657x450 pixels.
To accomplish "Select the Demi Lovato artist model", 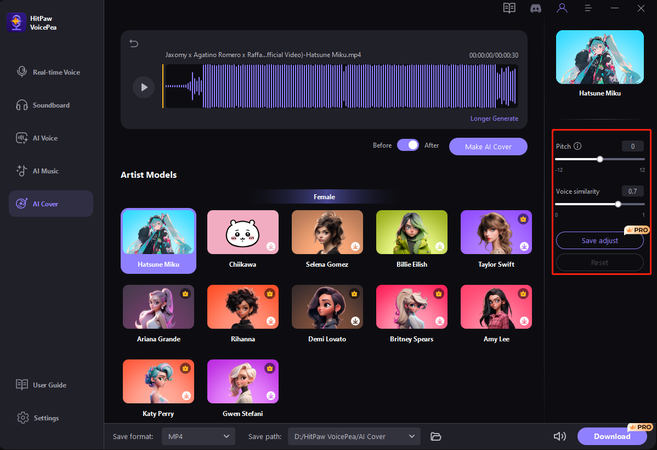I will tap(327, 313).
